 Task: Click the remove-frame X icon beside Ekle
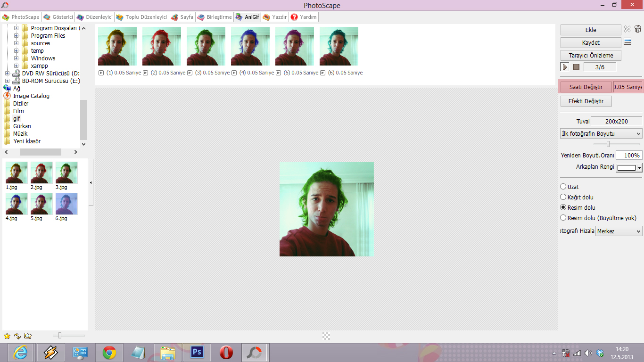tap(627, 29)
